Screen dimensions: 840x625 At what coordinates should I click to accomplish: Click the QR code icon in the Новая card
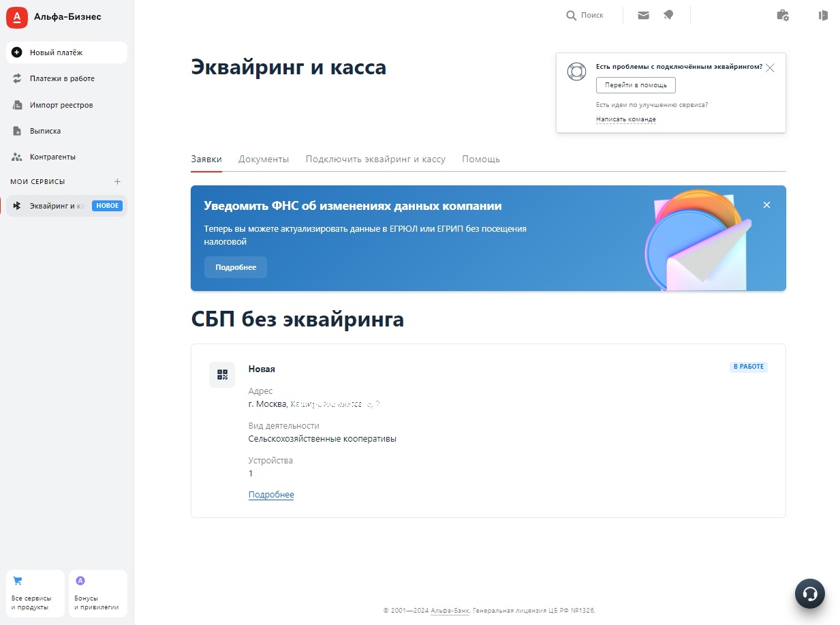[x=222, y=375]
